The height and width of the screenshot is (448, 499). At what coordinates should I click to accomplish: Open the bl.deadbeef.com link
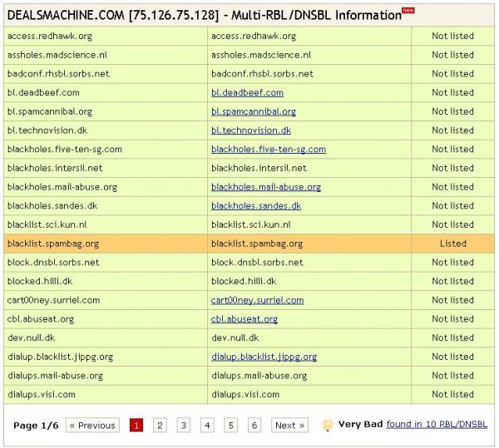[247, 92]
